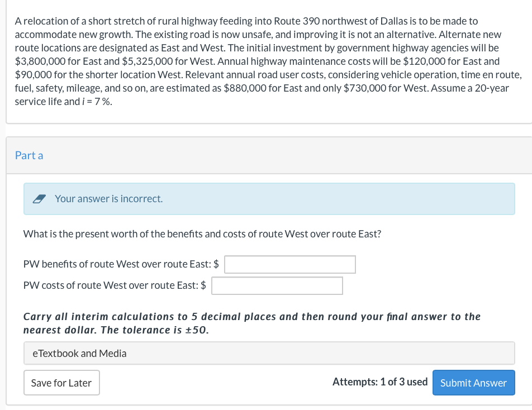Collapse the Part a header bar
532x410 pixels.
click(x=269, y=155)
